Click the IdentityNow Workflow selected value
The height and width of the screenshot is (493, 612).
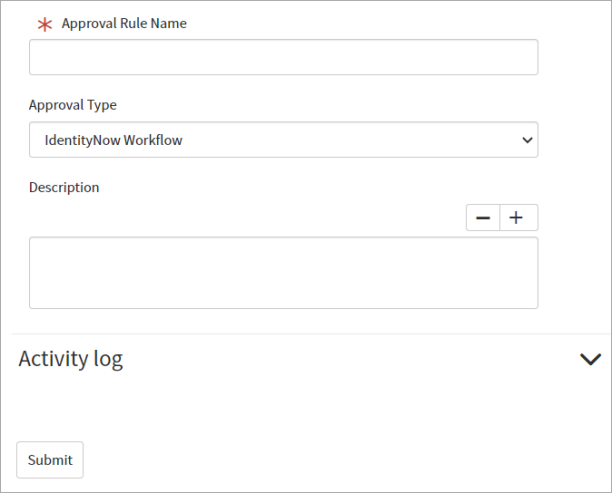[x=113, y=140]
